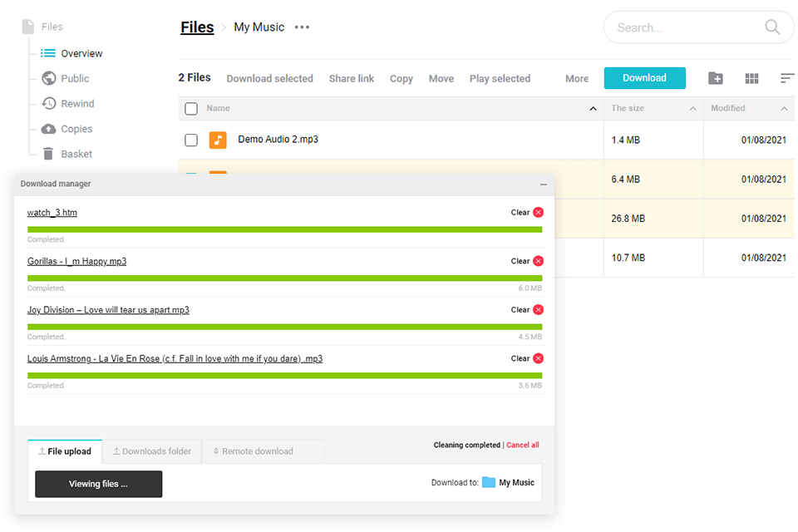This screenshot has height=532, width=798.
Task: Click the Files document icon in sidebar
Action: (x=28, y=27)
